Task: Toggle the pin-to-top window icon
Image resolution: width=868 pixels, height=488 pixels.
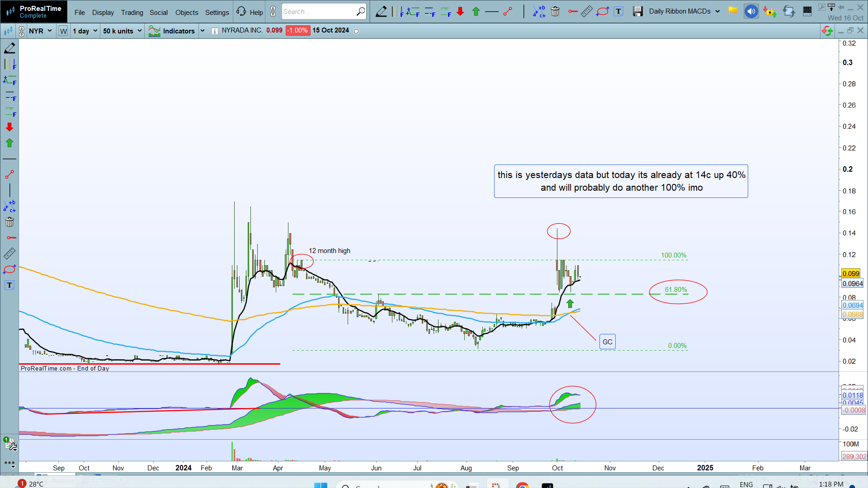Action: coord(831,7)
